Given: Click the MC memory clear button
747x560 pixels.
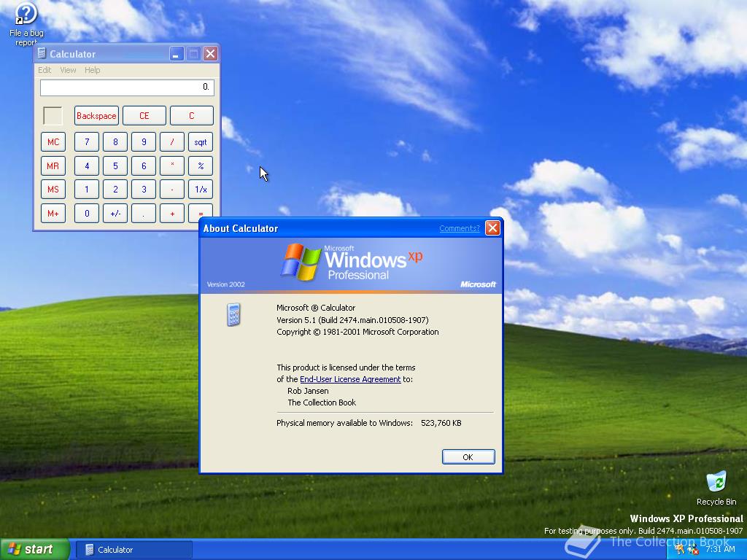Looking at the screenshot, I should point(53,141).
